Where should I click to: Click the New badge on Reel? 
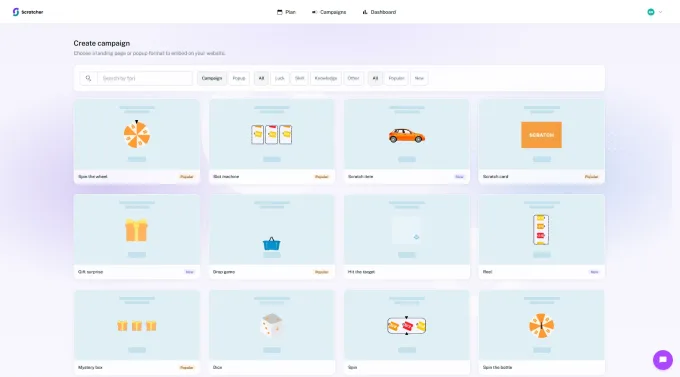pyautogui.click(x=594, y=272)
